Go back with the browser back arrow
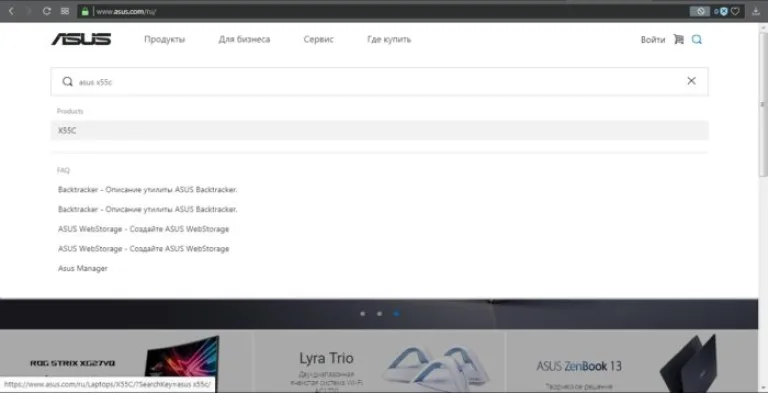Image resolution: width=768 pixels, height=393 pixels. (11, 11)
